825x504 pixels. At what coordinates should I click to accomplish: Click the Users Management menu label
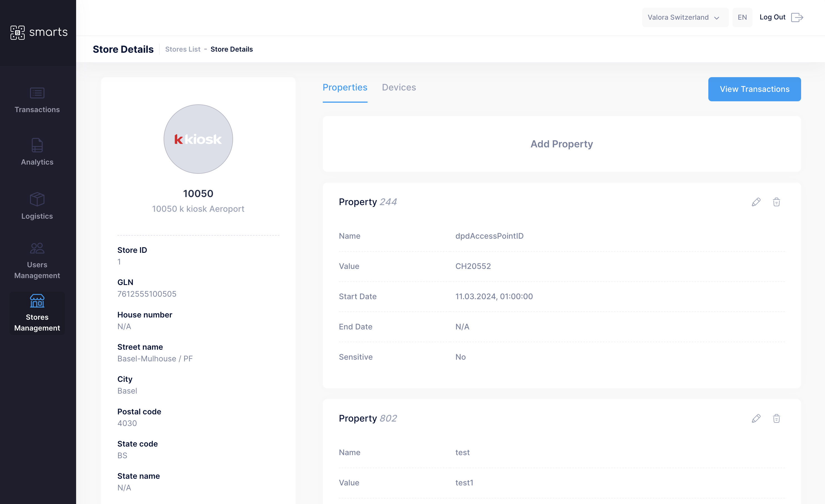click(37, 270)
